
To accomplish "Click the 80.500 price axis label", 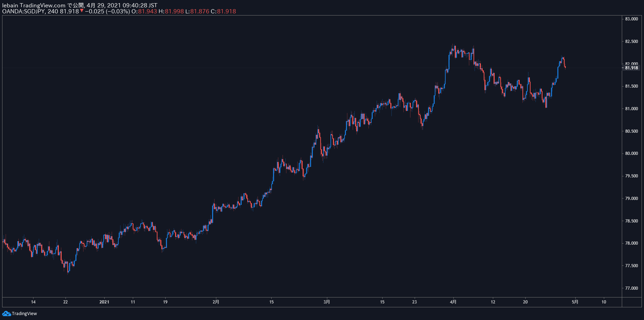I will [631, 131].
